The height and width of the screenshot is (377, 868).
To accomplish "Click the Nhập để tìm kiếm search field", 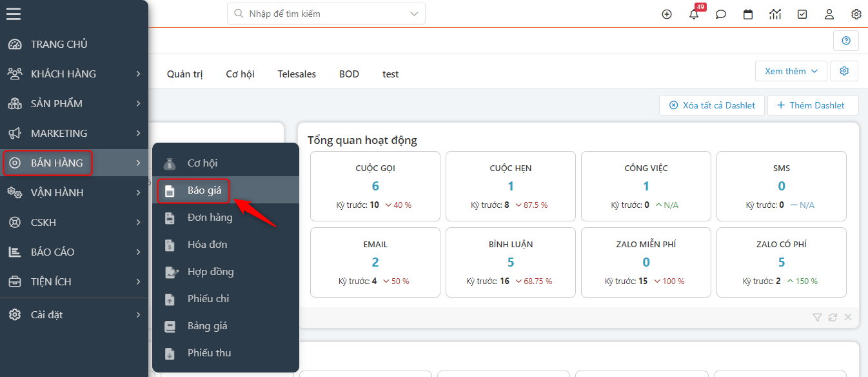I will coord(326,13).
